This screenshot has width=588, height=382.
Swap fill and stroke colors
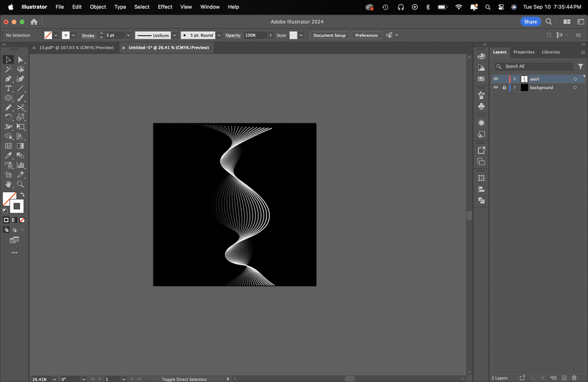(x=22, y=195)
